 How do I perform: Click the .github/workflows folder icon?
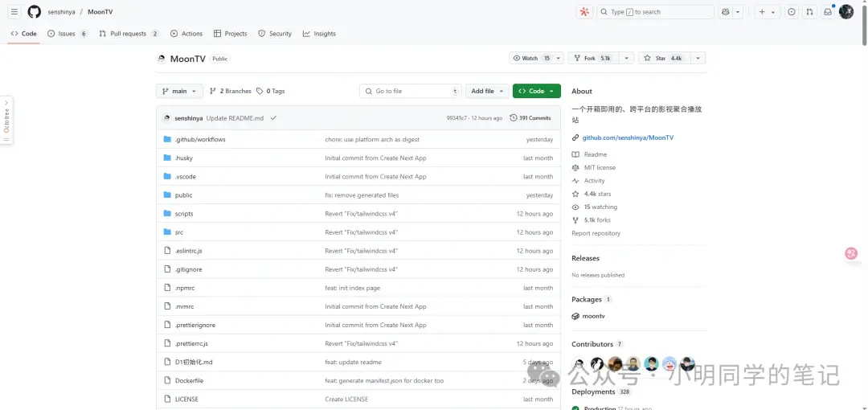click(167, 139)
